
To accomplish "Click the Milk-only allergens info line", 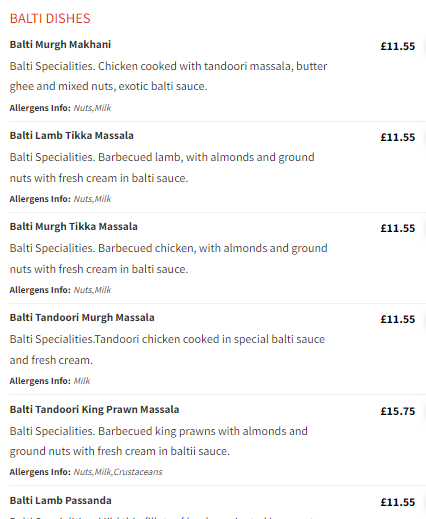I will click(x=50, y=381).
